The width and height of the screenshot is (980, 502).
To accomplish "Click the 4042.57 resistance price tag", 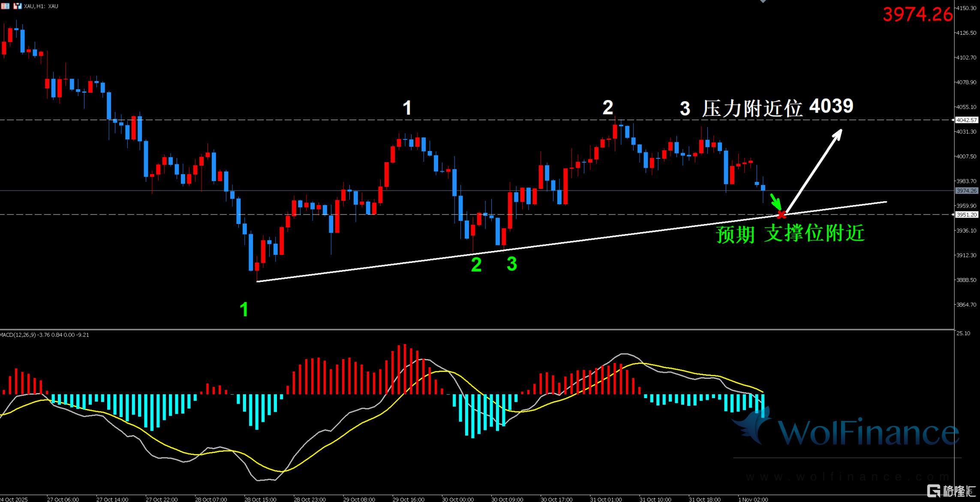I will tap(967, 120).
